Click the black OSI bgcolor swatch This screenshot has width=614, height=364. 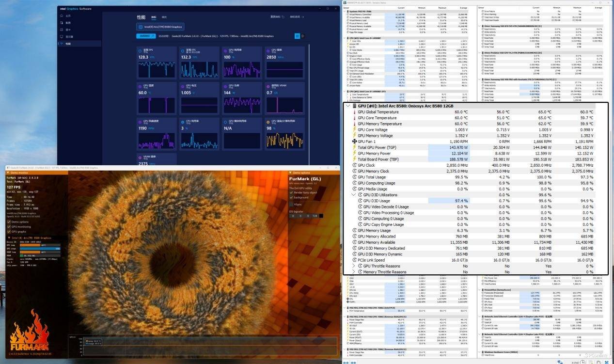click(x=321, y=216)
